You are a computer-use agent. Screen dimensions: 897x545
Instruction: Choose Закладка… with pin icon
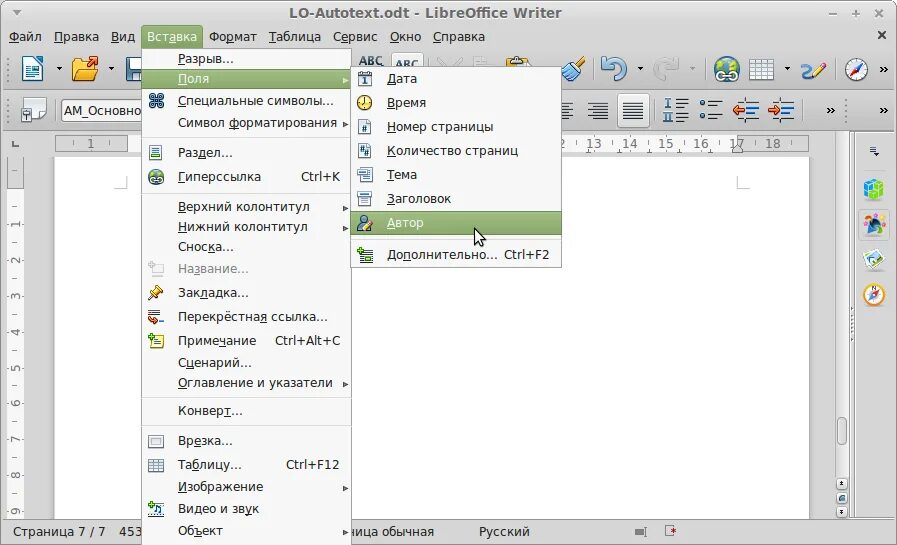tap(247, 293)
